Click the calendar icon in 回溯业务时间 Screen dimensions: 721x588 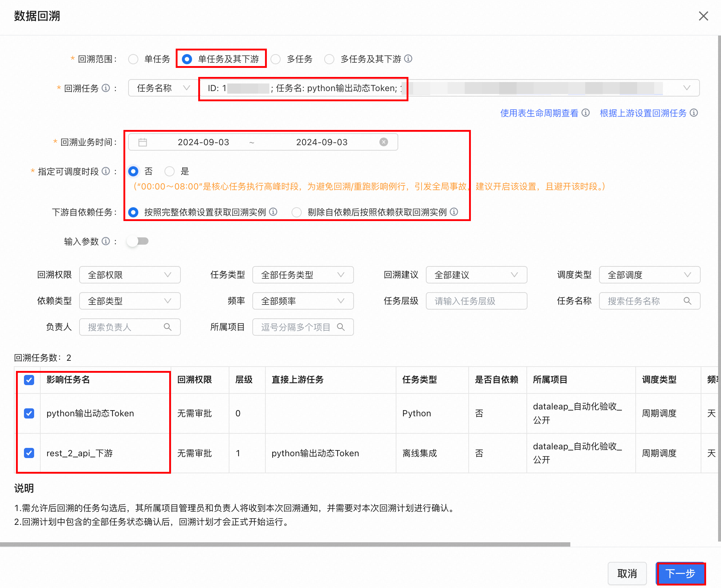point(143,142)
